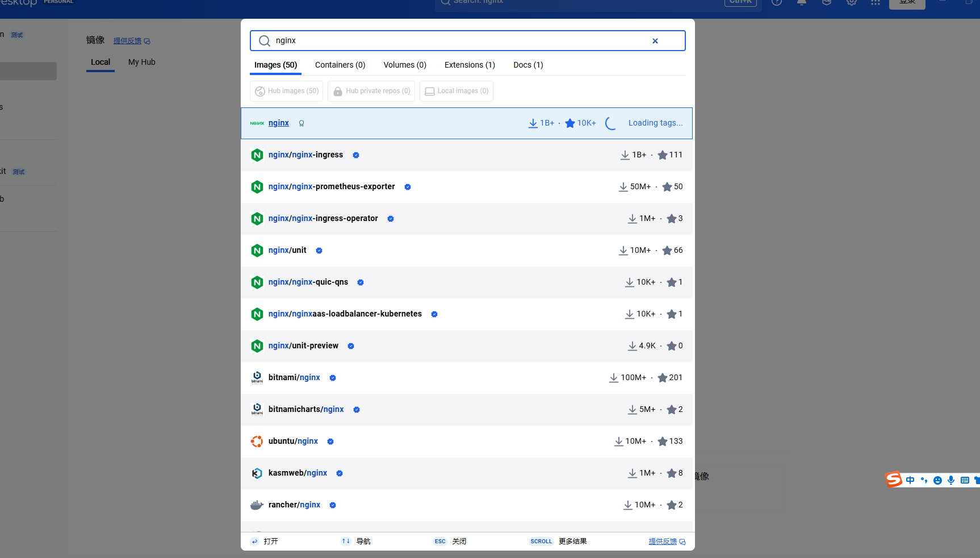Click the Ubuntu logo icon
980x558 pixels.
click(257, 442)
